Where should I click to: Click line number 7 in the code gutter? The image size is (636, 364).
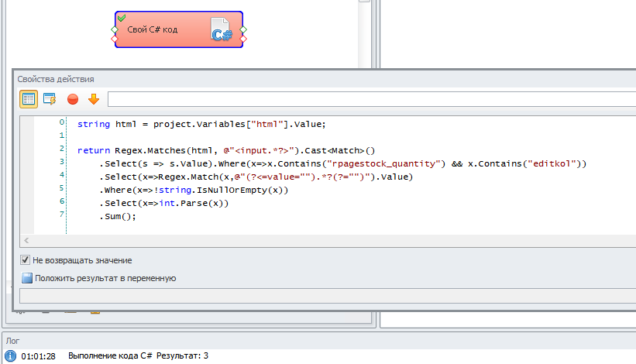click(62, 214)
